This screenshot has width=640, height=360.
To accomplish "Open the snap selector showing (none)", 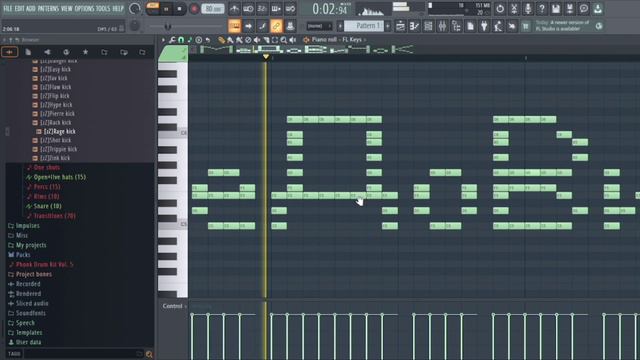I will (319, 26).
